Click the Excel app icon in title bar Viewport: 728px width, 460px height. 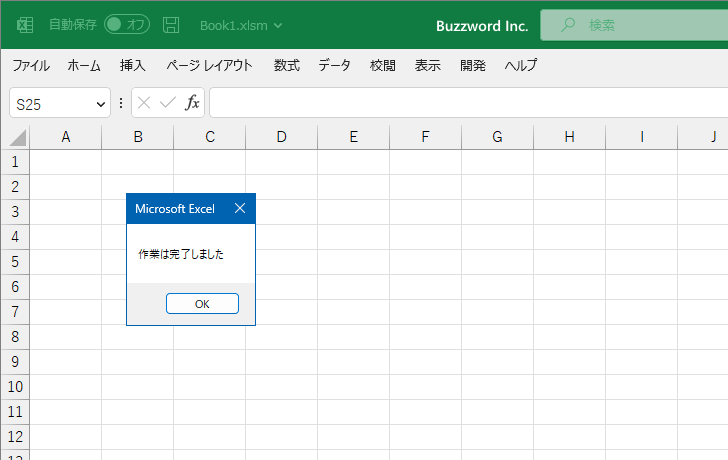25,25
